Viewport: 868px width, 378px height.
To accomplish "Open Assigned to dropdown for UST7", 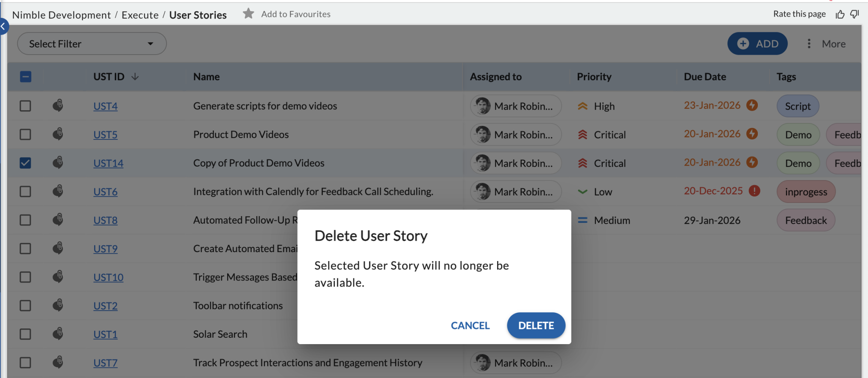I will point(516,363).
